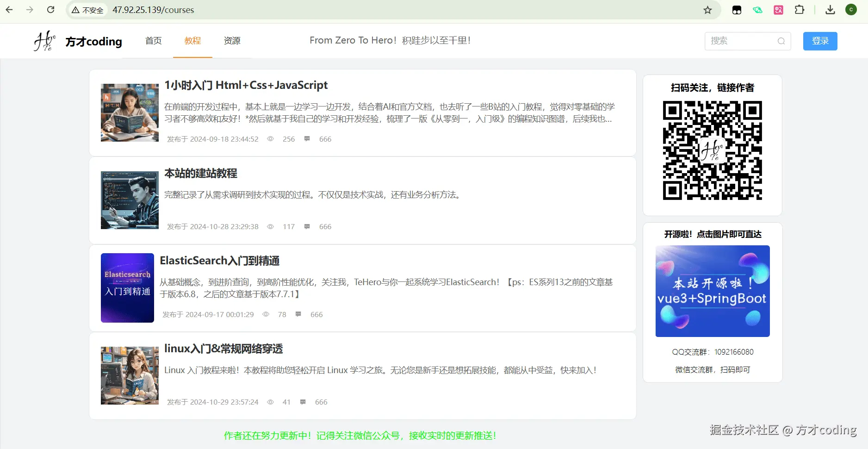868x449 pixels.
Task: Focus the 搜索 search field
Action: click(748, 41)
